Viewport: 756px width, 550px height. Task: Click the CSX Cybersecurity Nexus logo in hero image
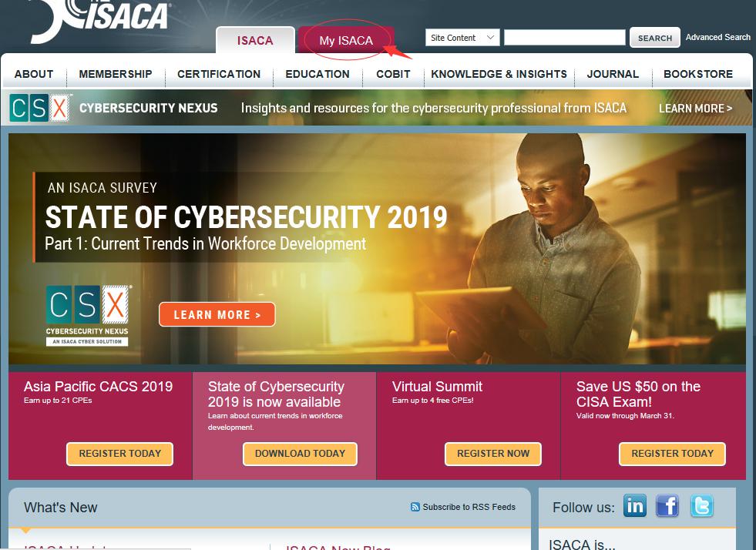(87, 316)
